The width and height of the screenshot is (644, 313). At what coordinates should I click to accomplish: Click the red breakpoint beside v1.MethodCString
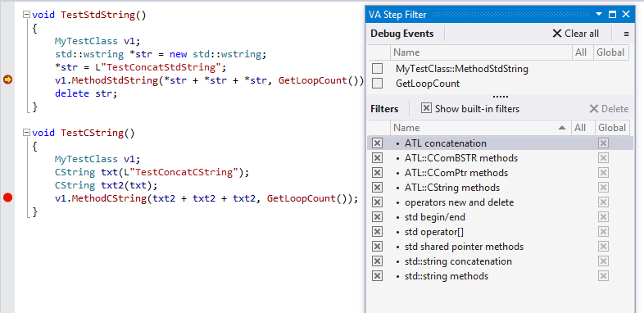point(8,198)
